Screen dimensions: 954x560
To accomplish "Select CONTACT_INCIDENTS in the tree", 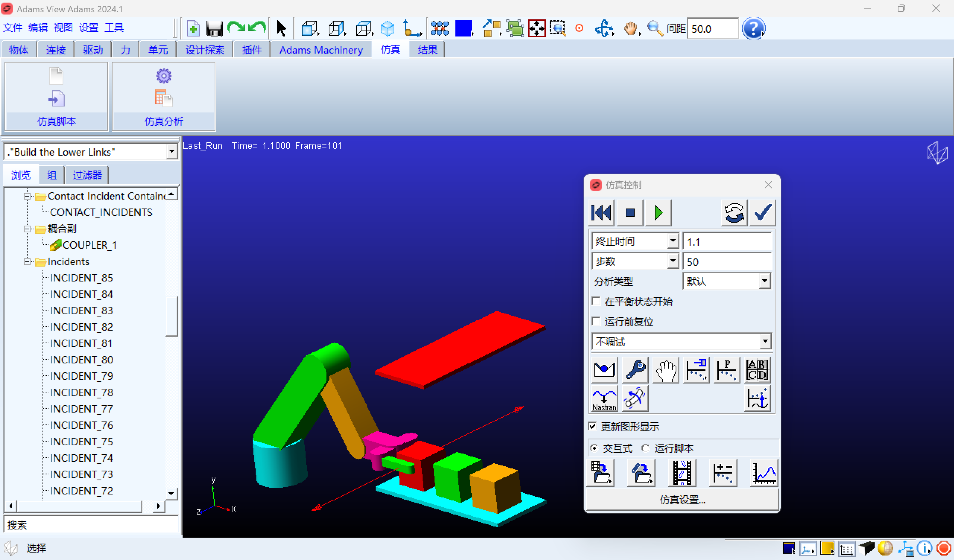I will pos(101,213).
